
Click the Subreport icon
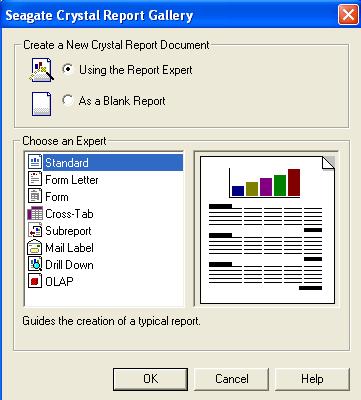tap(35, 230)
